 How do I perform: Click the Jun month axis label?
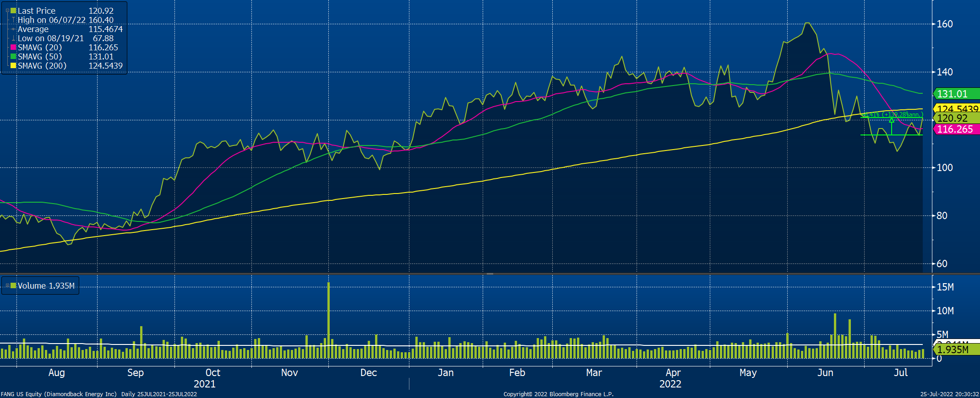825,373
